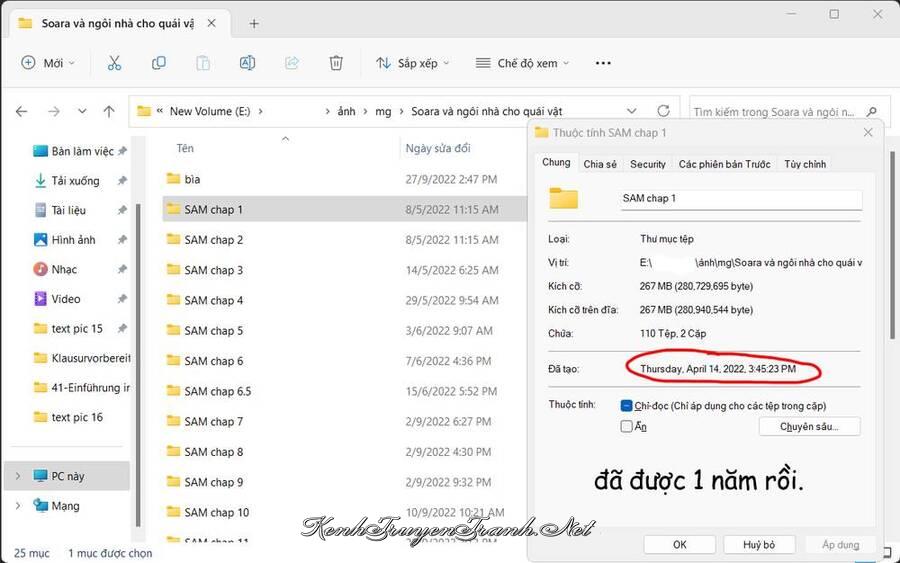Sort by Tên column header
The width and height of the screenshot is (900, 563).
pos(185,149)
